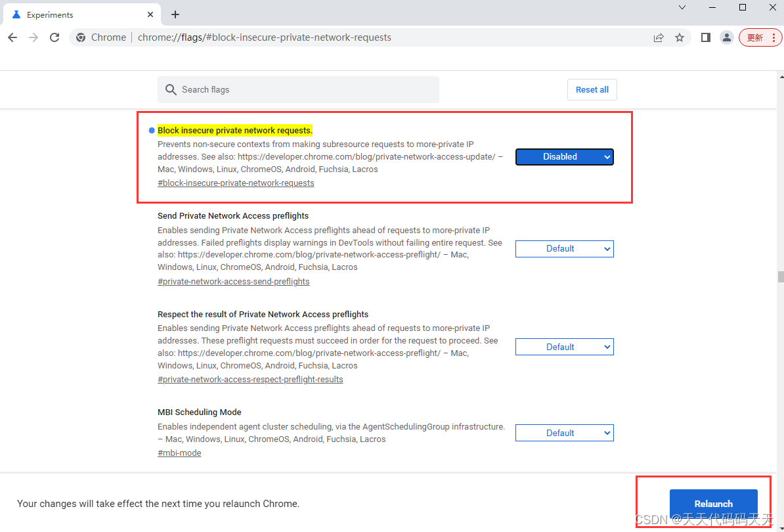The image size is (784, 532).
Task: Open Respect the result preflights dropdown
Action: tap(565, 347)
